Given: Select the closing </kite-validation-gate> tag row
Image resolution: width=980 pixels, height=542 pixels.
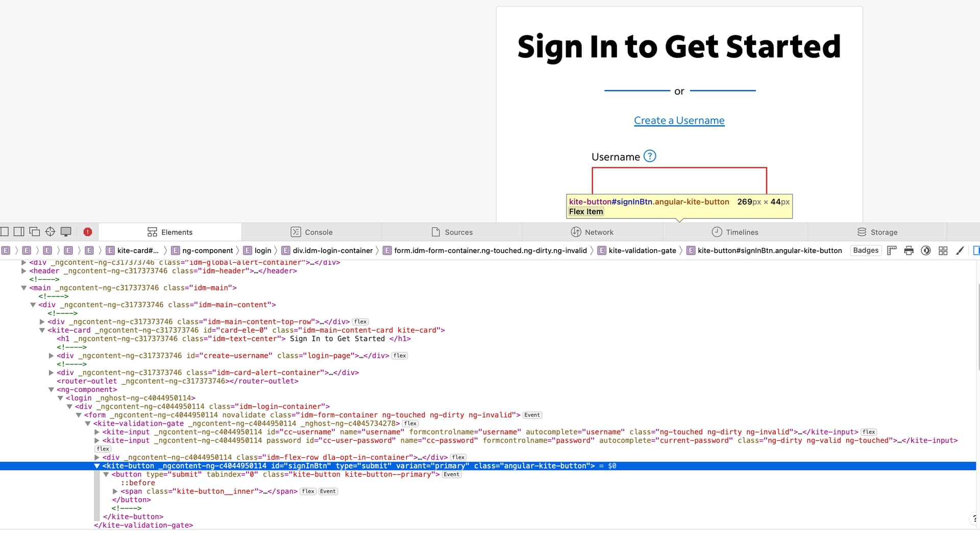Looking at the screenshot, I should coord(143,525).
